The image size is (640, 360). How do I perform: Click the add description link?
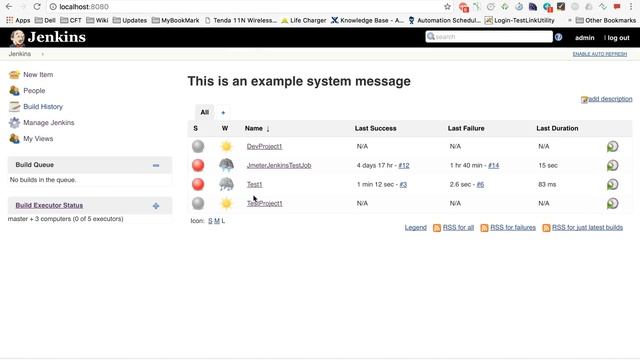point(610,99)
